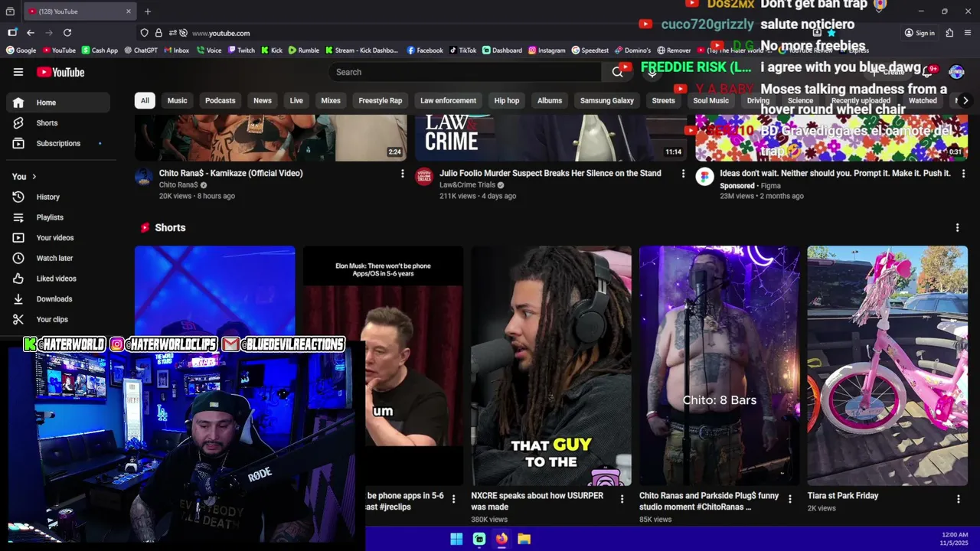Open Law&Crime Trials channel name link

point(467,184)
